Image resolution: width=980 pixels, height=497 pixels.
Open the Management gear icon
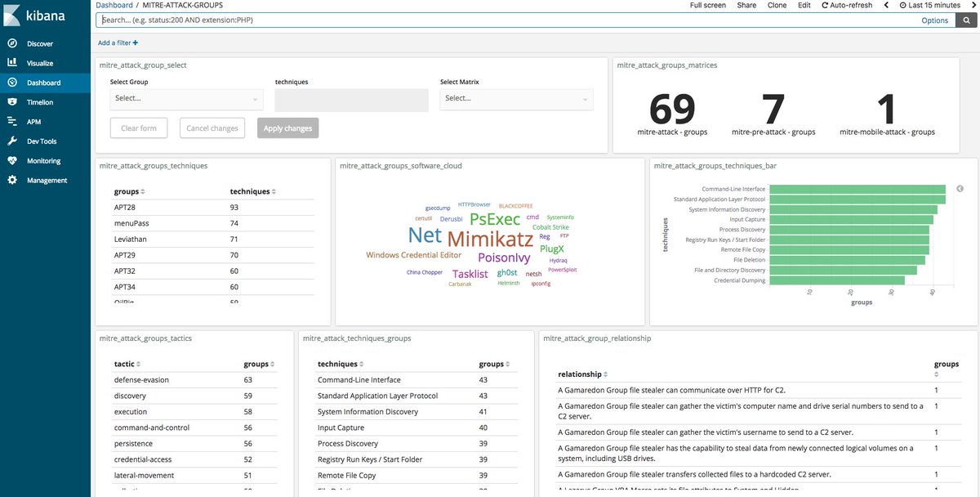coord(12,180)
